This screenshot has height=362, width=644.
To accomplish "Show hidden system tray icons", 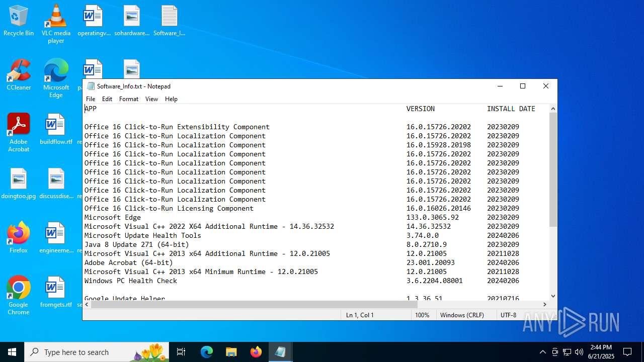I will [542, 352].
